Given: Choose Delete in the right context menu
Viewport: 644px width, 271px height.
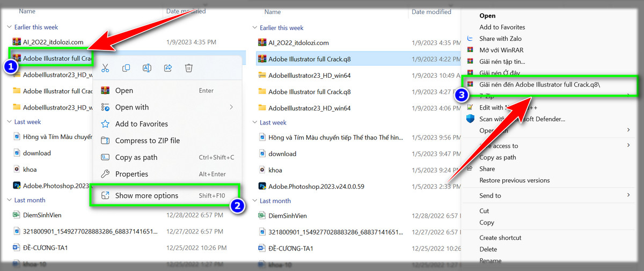Looking at the screenshot, I should point(488,249).
